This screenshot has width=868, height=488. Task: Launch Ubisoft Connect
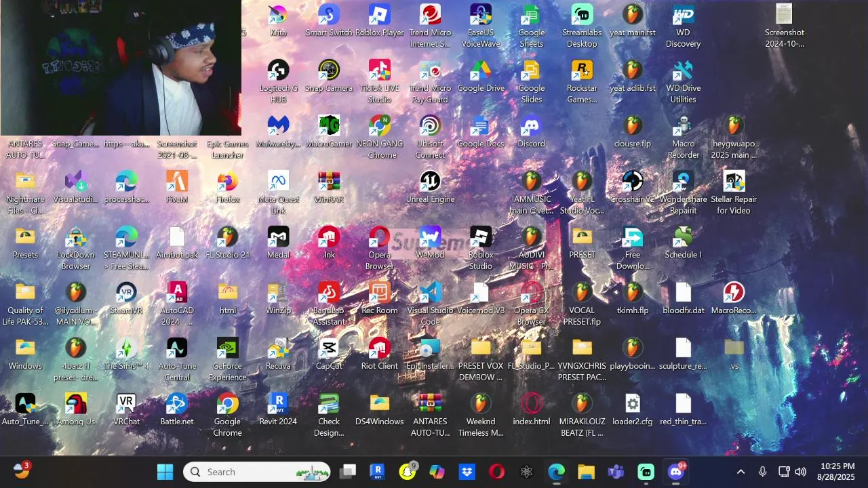click(x=430, y=137)
